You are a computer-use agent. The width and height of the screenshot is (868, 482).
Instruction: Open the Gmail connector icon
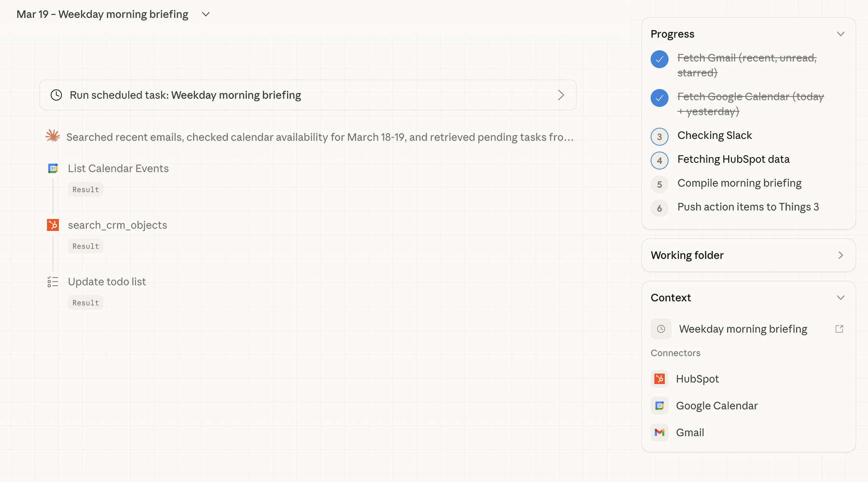tap(660, 432)
